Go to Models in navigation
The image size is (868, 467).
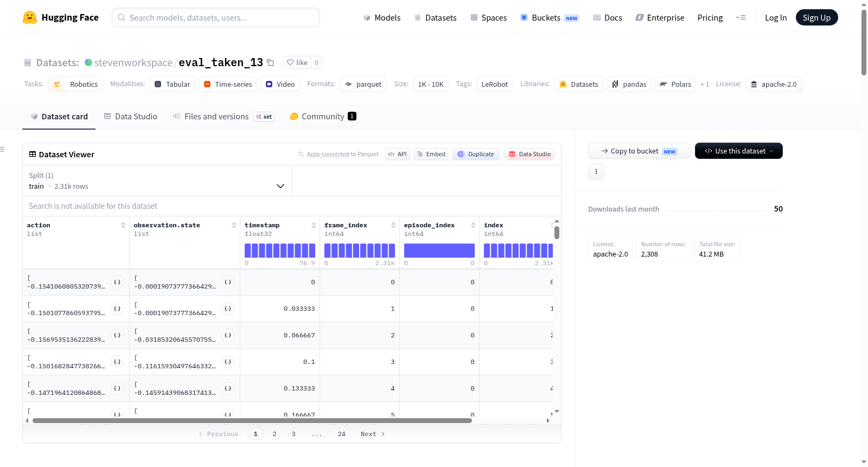coord(382,17)
